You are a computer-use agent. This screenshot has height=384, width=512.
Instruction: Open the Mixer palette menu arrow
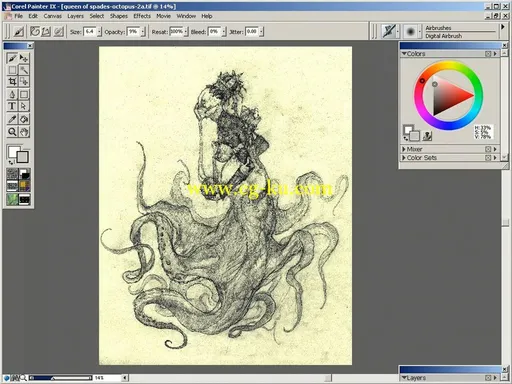tap(495, 149)
